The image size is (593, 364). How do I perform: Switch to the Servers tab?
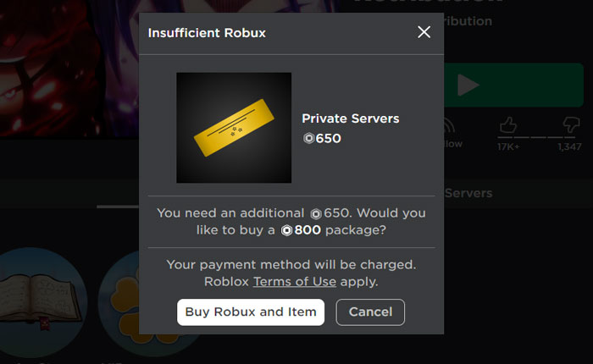coord(468,193)
